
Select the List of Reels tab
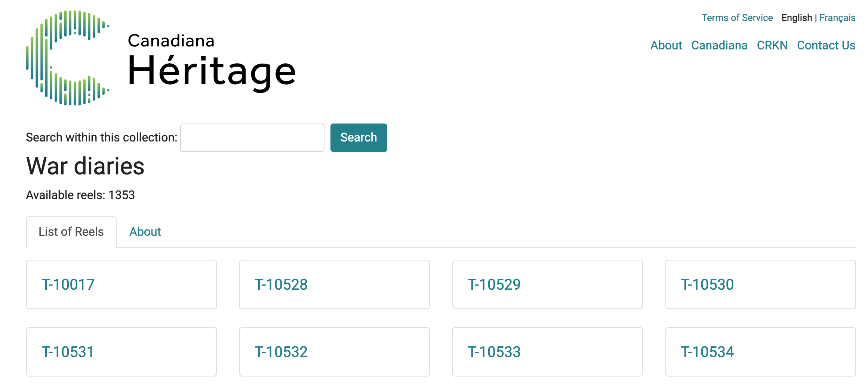click(71, 232)
